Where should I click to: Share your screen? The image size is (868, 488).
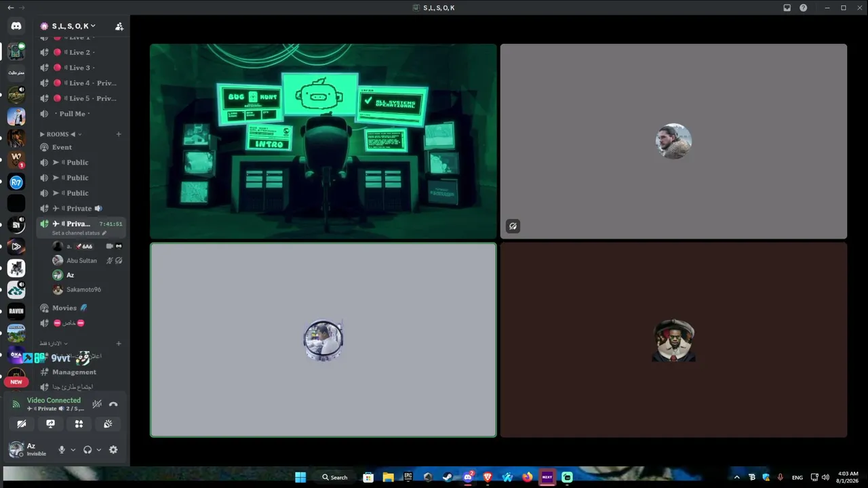(50, 424)
